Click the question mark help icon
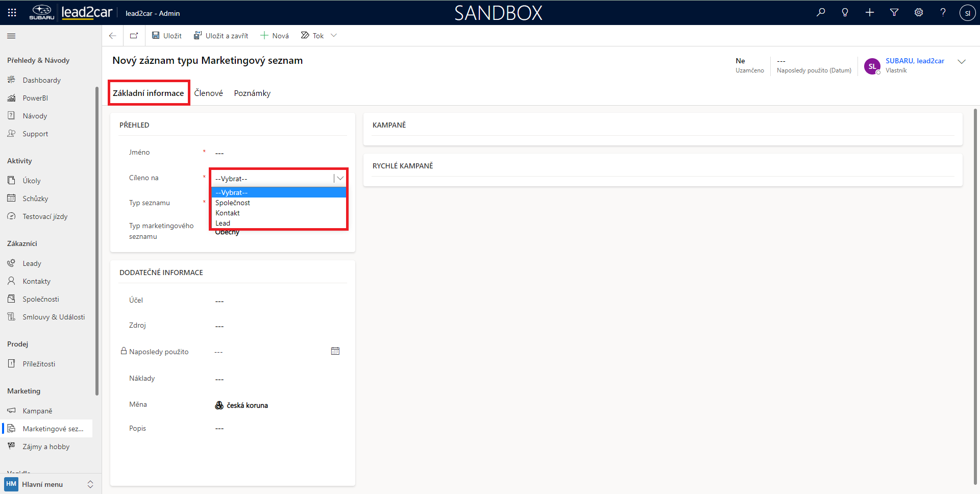Viewport: 980px width, 494px height. [x=943, y=13]
